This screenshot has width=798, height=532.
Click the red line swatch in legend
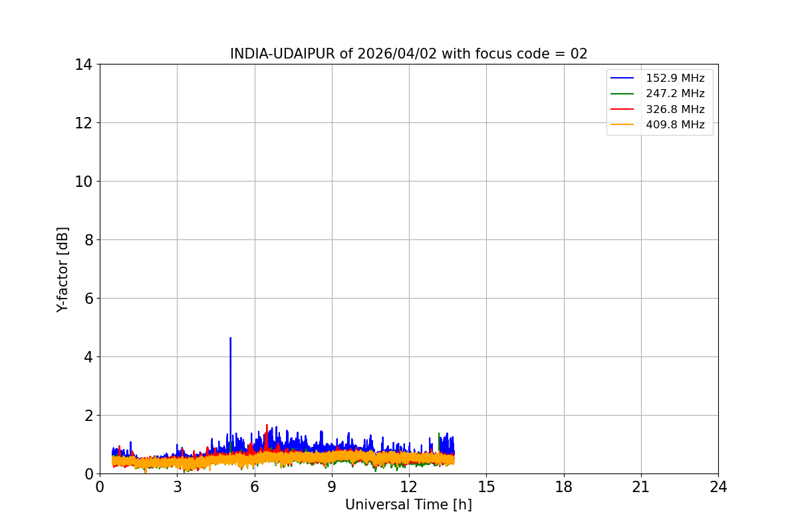(623, 109)
